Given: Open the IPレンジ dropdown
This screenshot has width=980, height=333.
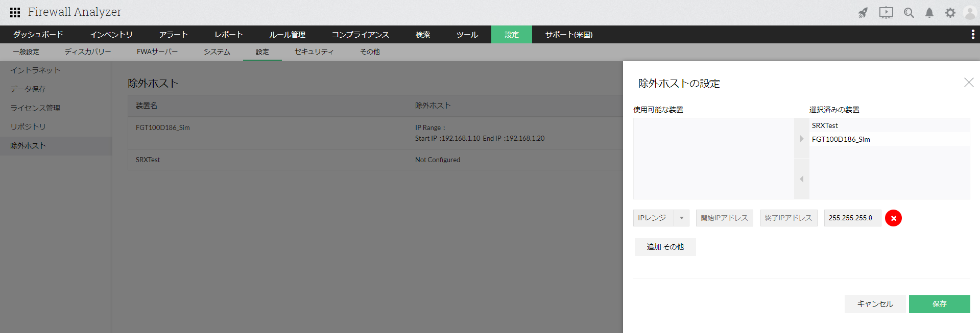Looking at the screenshot, I should tap(661, 218).
